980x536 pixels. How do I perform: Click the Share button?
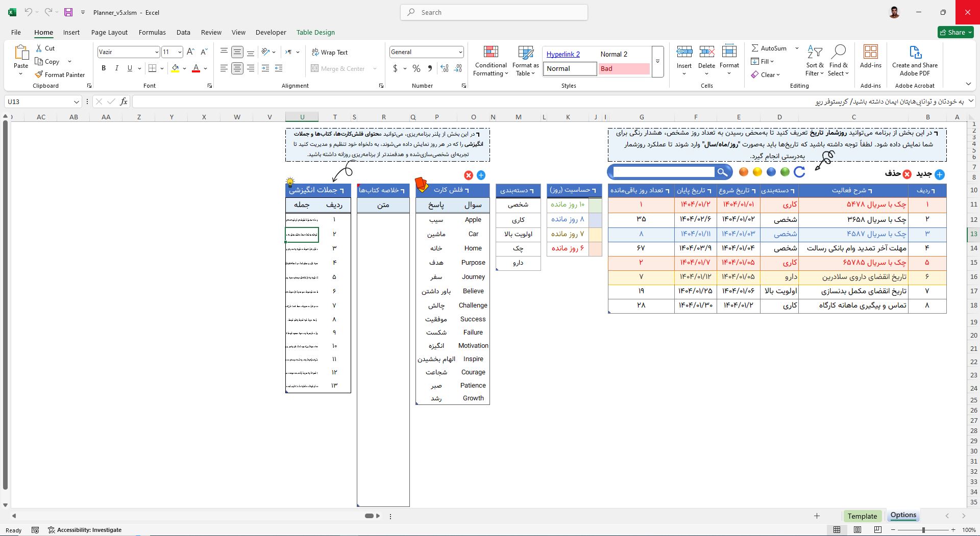tap(955, 32)
